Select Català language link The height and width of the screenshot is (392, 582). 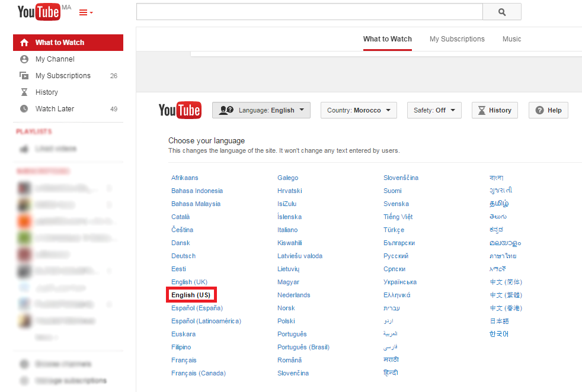click(x=180, y=217)
